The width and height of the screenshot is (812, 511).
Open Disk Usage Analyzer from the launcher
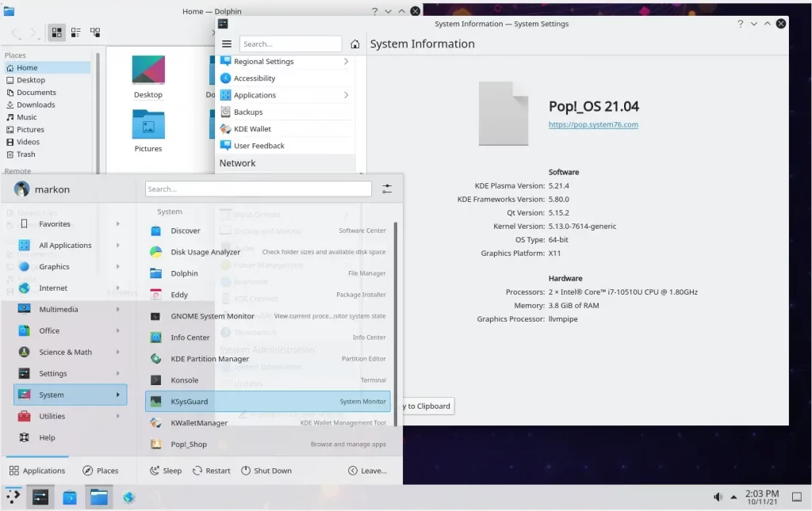point(268,252)
